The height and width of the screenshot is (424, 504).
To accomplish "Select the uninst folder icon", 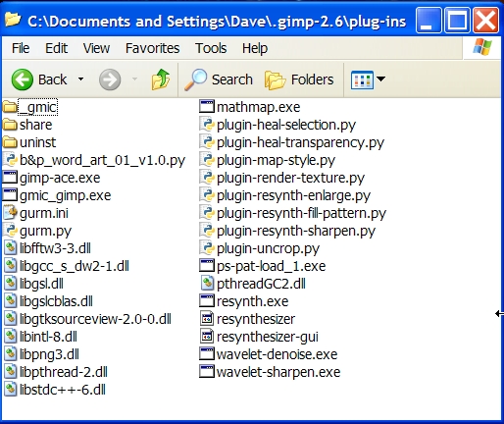I will pyautogui.click(x=10, y=142).
